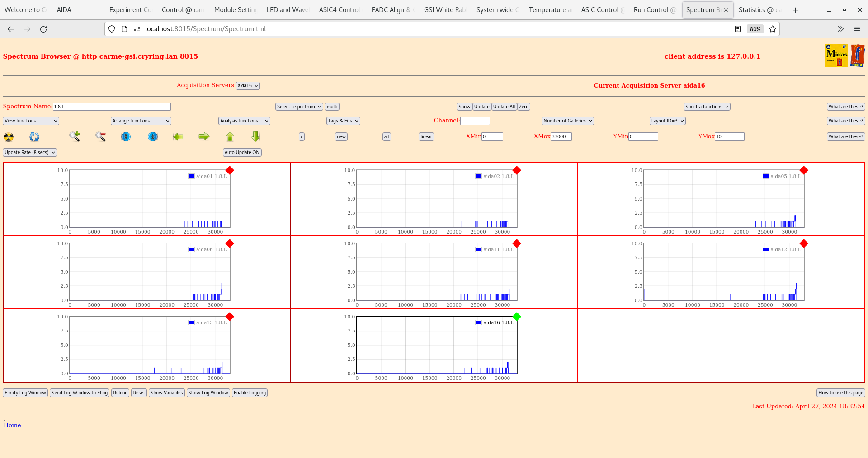Click the green left arrow icon
The image size is (868, 458).
click(x=178, y=136)
